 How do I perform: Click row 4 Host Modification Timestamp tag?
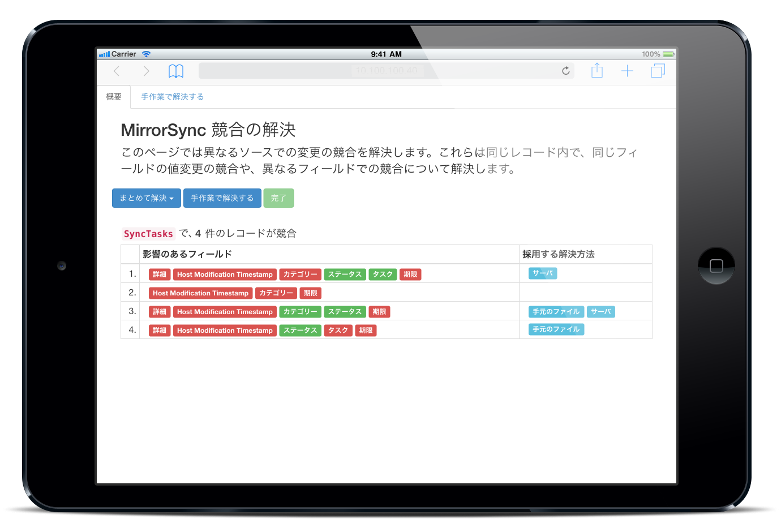225,331
